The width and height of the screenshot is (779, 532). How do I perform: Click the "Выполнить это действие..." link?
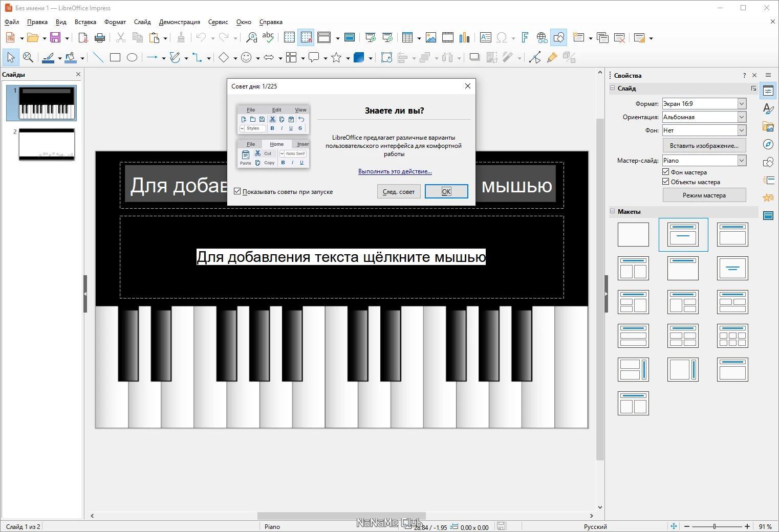395,171
